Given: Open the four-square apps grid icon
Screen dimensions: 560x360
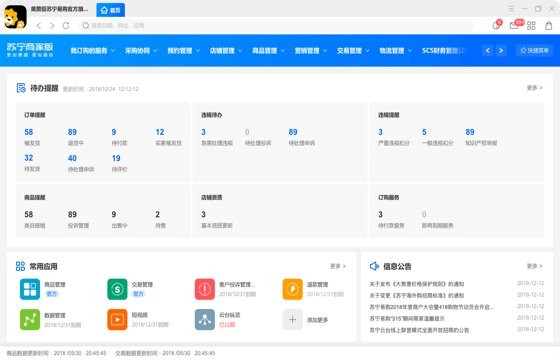Looking at the screenshot, I should pos(531,26).
